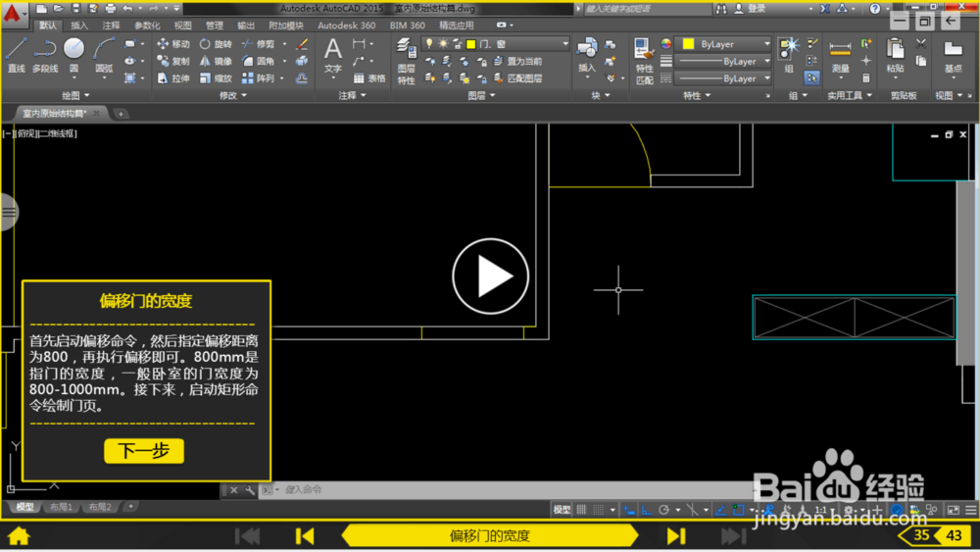The height and width of the screenshot is (552, 980).
Task: Expand the Layers (图层) panel
Action: tap(481, 95)
